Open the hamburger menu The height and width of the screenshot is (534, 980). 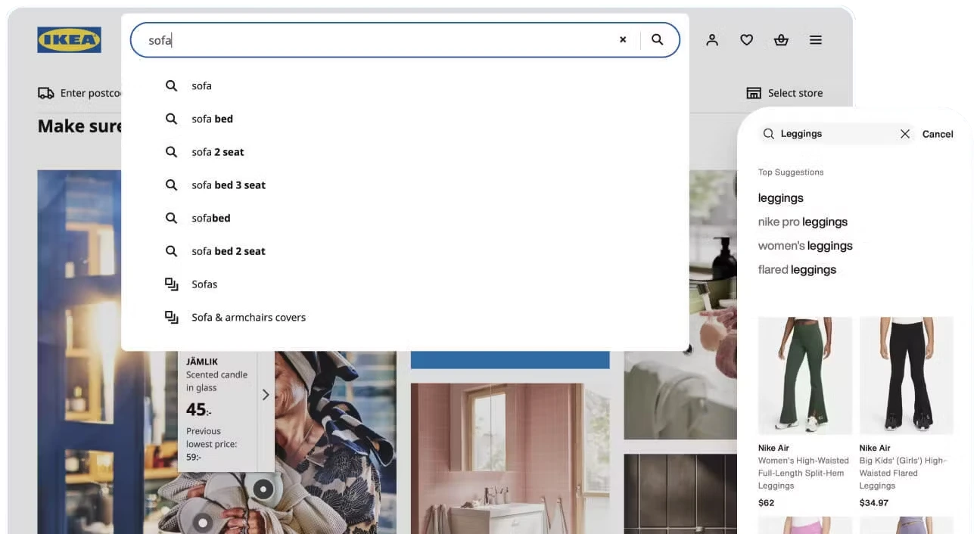pyautogui.click(x=815, y=40)
